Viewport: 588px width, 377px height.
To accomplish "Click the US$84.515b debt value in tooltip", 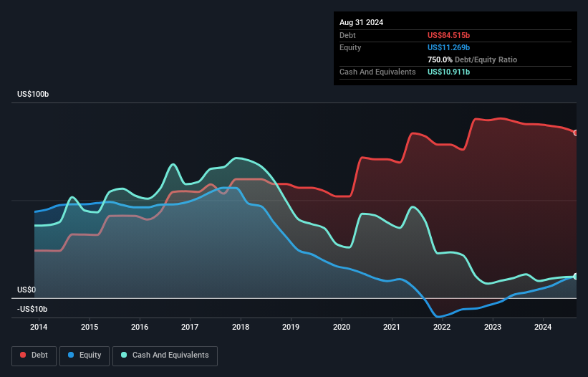I will pos(448,35).
